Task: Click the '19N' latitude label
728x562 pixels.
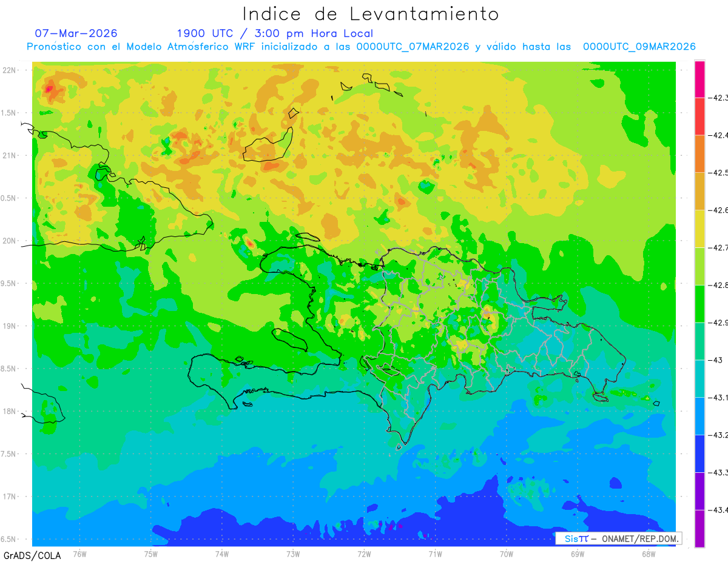Action: [x=10, y=326]
